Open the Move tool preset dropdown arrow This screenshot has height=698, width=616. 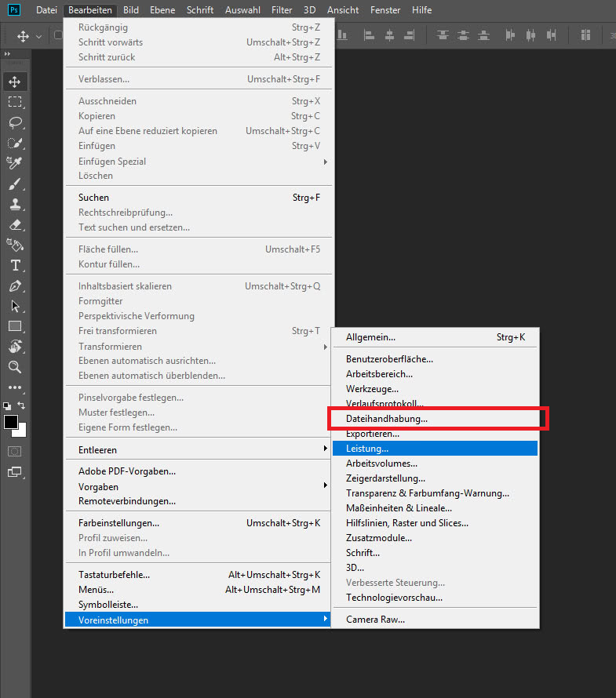(x=38, y=37)
